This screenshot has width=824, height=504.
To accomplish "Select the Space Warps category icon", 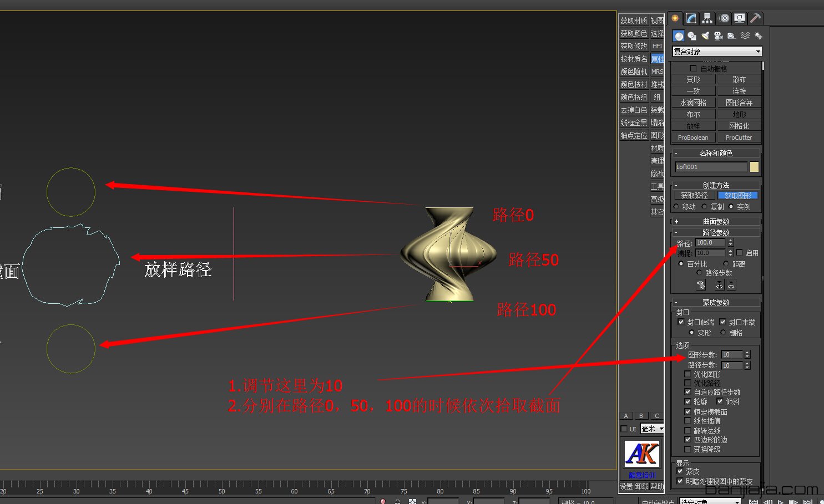I will pos(745,35).
